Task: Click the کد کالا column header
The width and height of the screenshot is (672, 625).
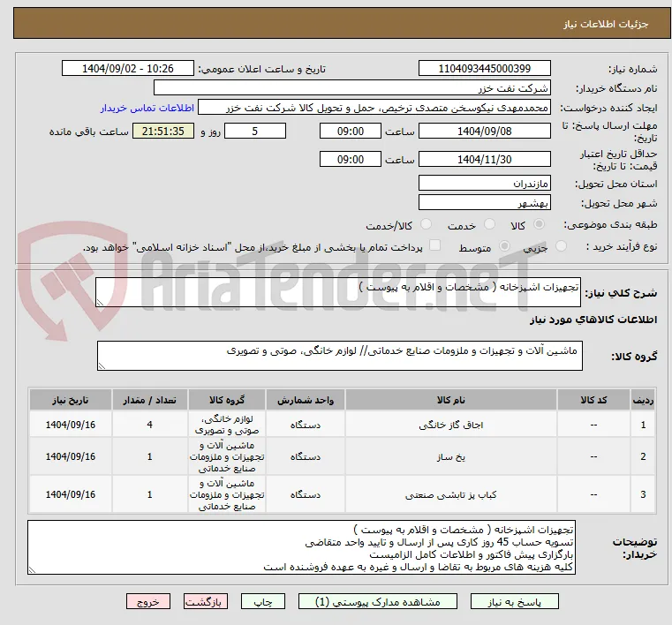Action: click(593, 400)
